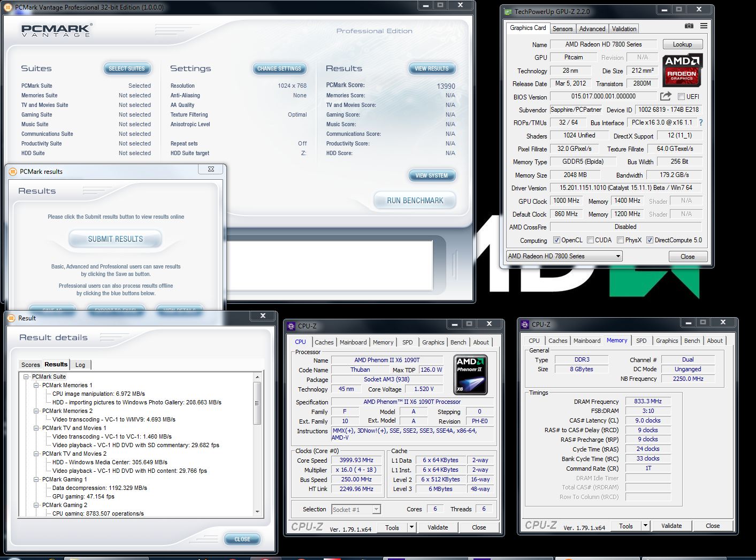Open Tools dropdown arrow in CPU-Z Memory window
Viewport: 756px width, 560px height.
pos(645,526)
